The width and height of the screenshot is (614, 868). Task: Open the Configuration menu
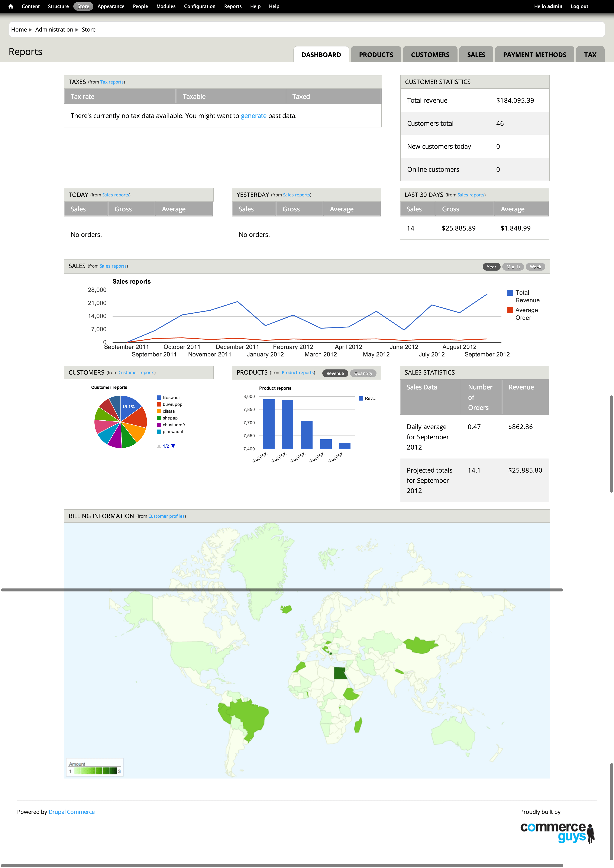(199, 6)
